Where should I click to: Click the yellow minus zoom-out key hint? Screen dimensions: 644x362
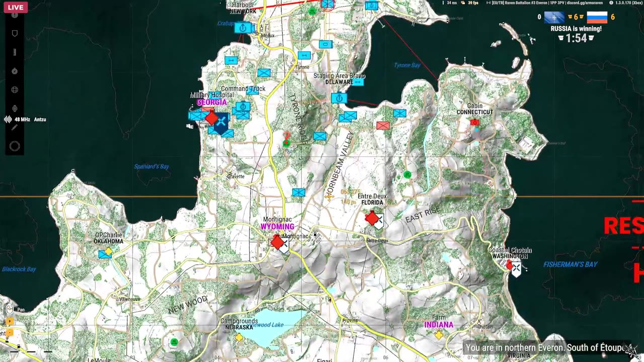pos(10,332)
